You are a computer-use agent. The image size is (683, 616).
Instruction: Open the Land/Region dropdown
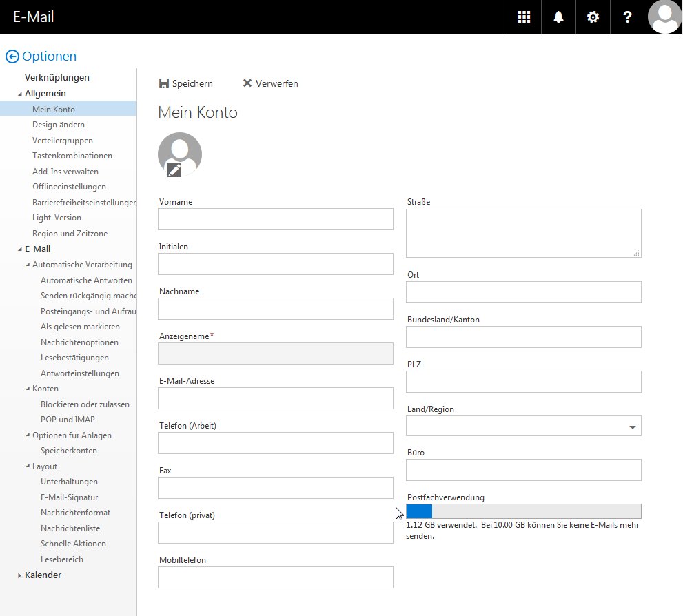pos(524,427)
